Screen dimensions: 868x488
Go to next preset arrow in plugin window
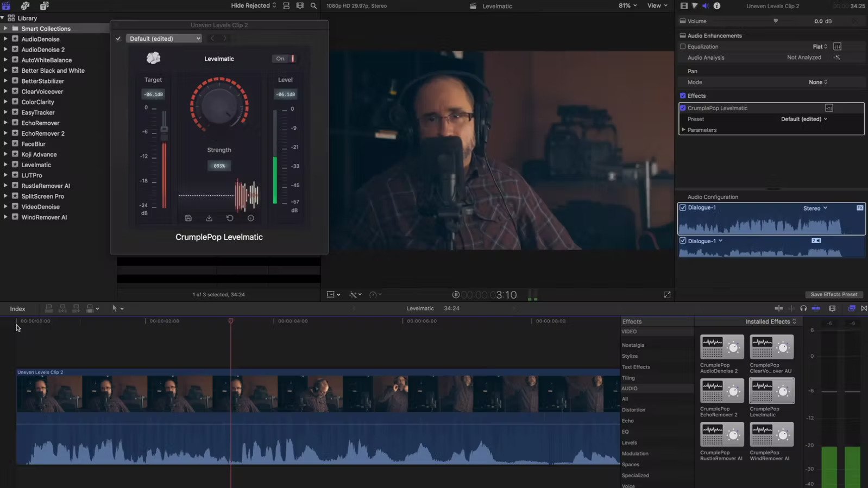225,39
